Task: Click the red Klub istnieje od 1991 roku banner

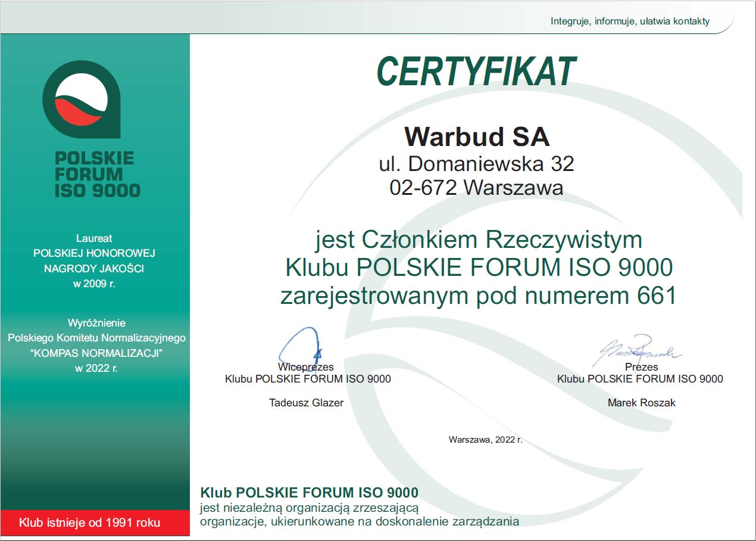Action: click(x=95, y=523)
